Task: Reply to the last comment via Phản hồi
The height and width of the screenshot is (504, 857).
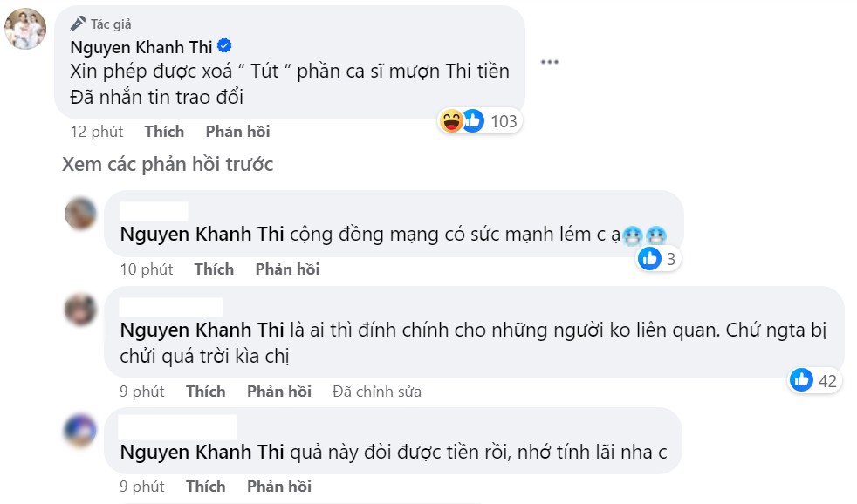Action: pyautogui.click(x=278, y=486)
